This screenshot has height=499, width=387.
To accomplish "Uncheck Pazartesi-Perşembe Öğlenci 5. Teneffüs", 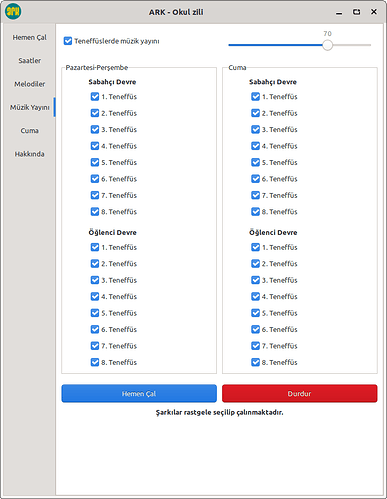I will (x=95, y=313).
